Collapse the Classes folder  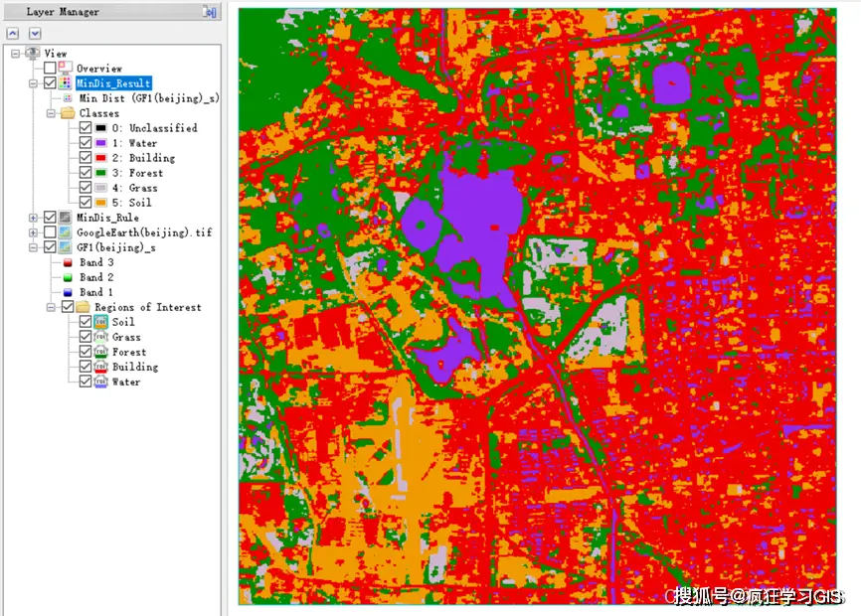pyautogui.click(x=51, y=113)
